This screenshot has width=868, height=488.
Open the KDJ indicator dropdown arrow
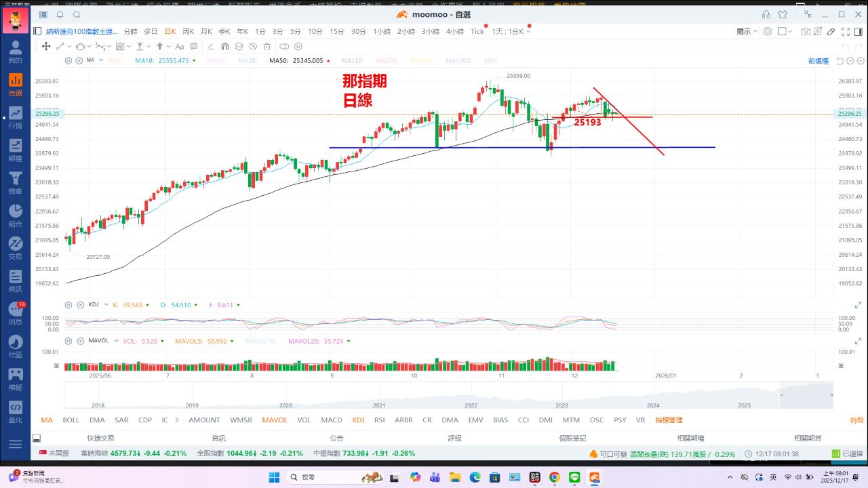tap(102, 305)
